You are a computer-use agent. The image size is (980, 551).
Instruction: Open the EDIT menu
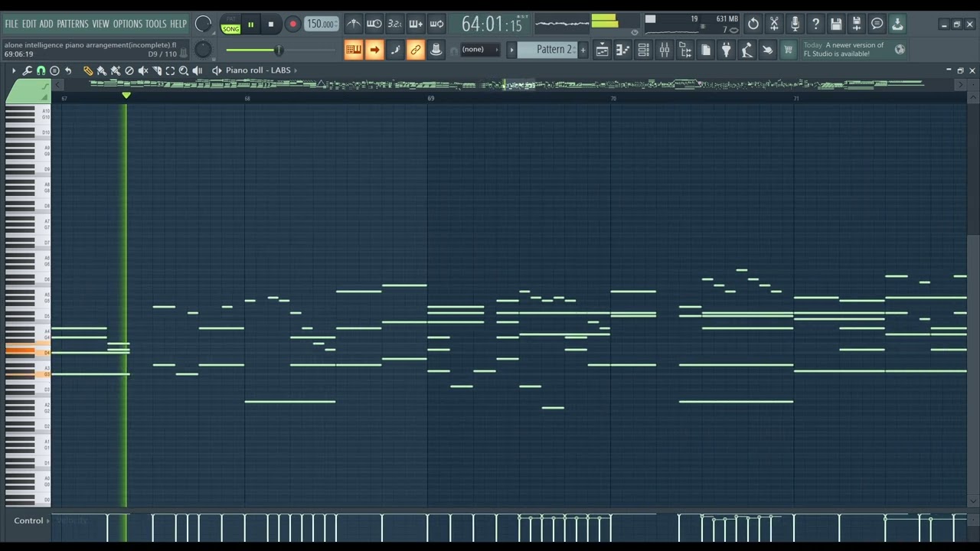pos(29,24)
